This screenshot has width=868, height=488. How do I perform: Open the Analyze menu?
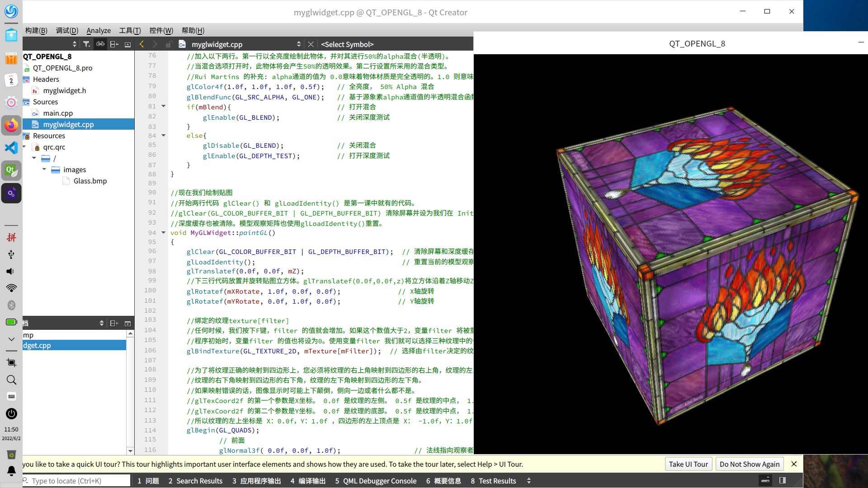pos(99,30)
